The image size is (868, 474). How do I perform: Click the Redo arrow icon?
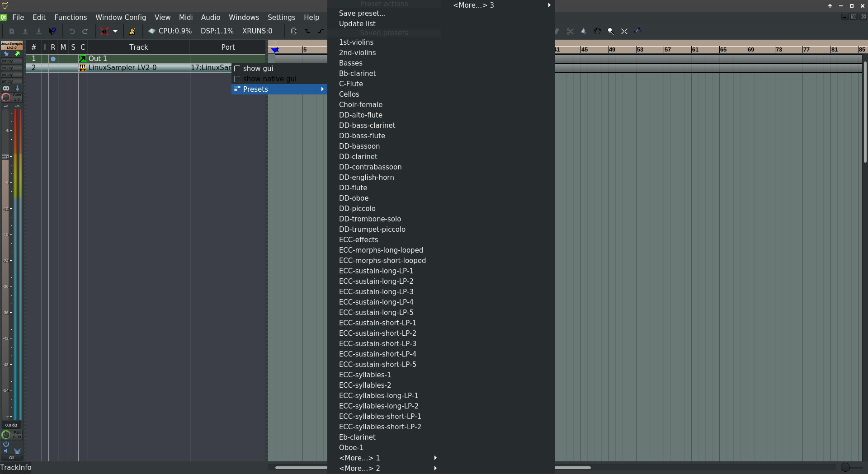85,31
